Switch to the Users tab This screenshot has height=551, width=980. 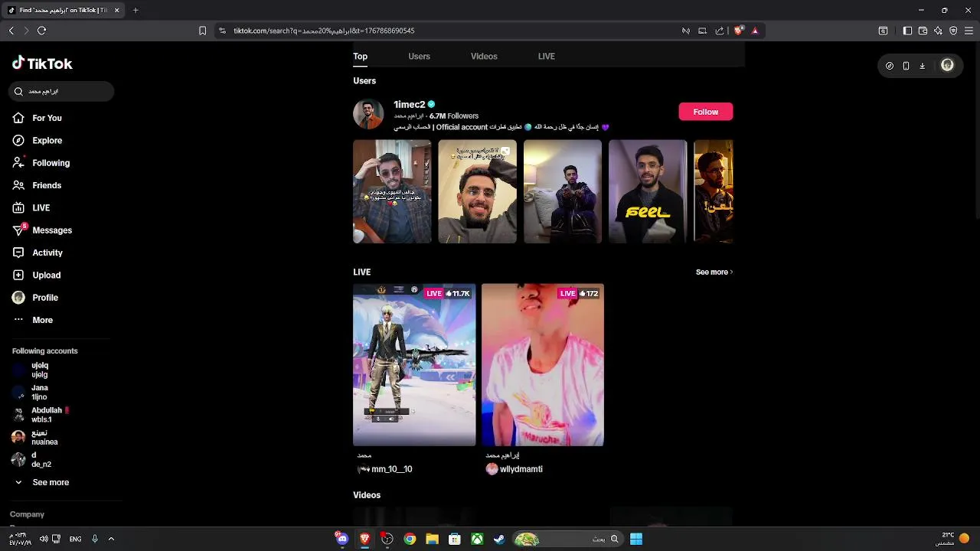tap(419, 57)
